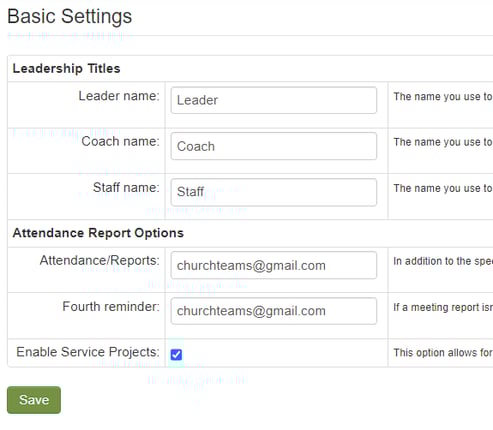Click the Coach name input field
The width and height of the screenshot is (493, 430).
(274, 146)
